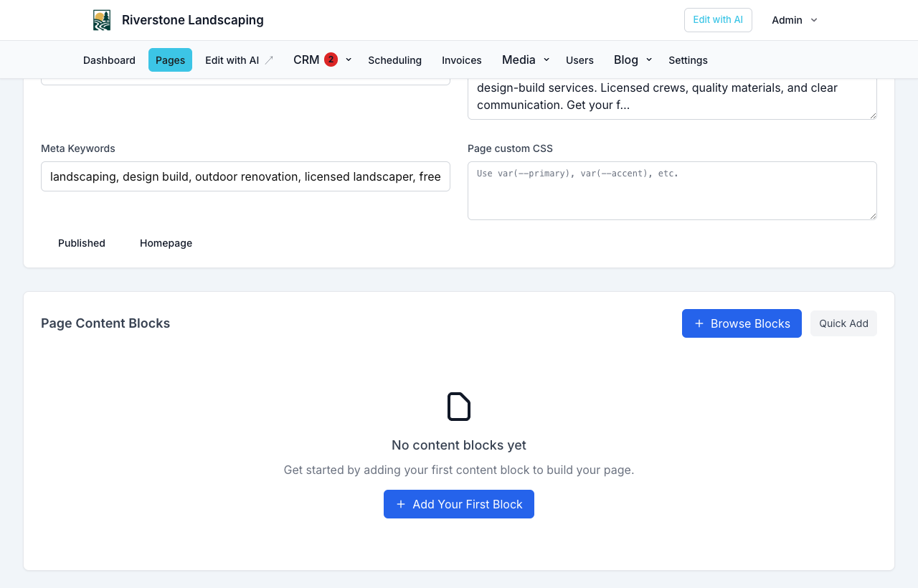Screen dimensions: 918x588
Task: Open the Admin account dropdown
Action: tap(795, 20)
